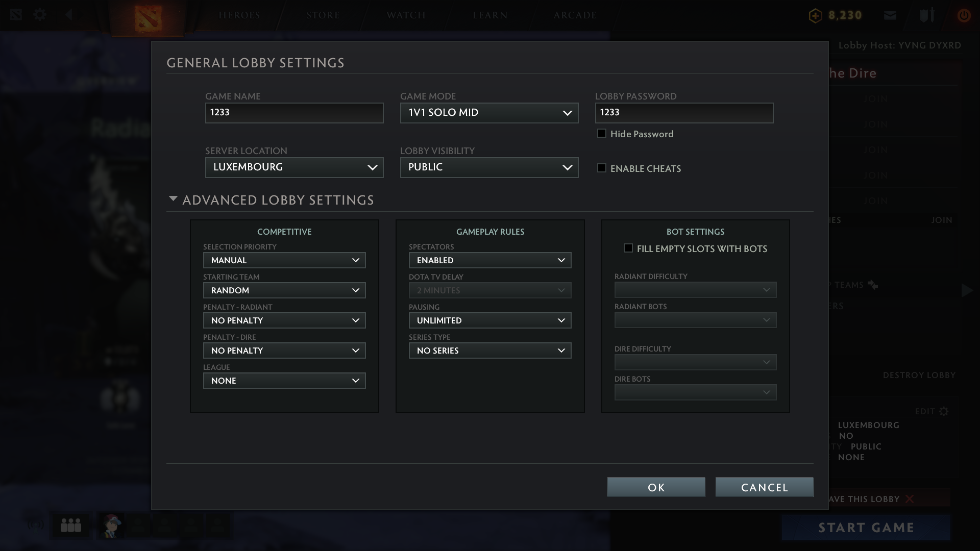Check Fill Empty Slots With Bots
Screen dimensions: 980x551
[x=628, y=248]
